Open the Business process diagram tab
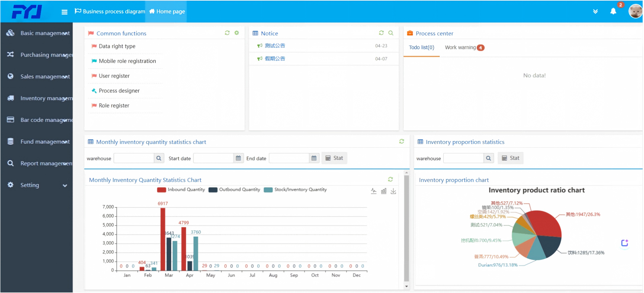 110,11
